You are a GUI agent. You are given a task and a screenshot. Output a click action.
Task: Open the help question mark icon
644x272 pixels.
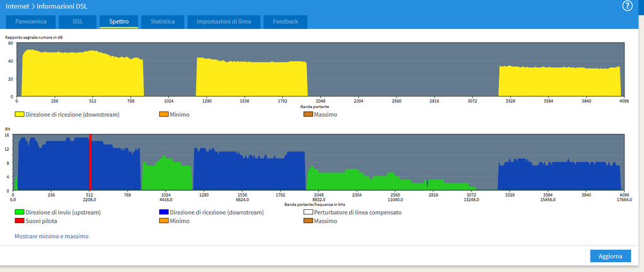627,6
